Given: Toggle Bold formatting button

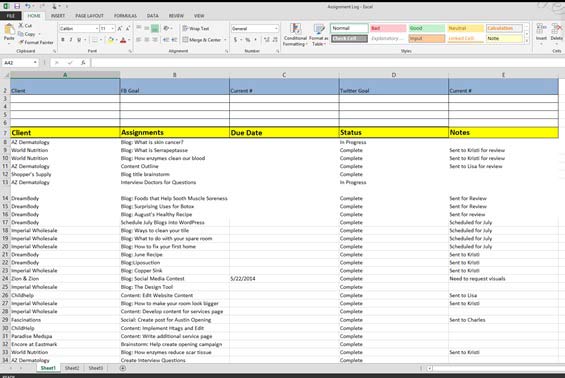Looking at the screenshot, I should (63, 40).
